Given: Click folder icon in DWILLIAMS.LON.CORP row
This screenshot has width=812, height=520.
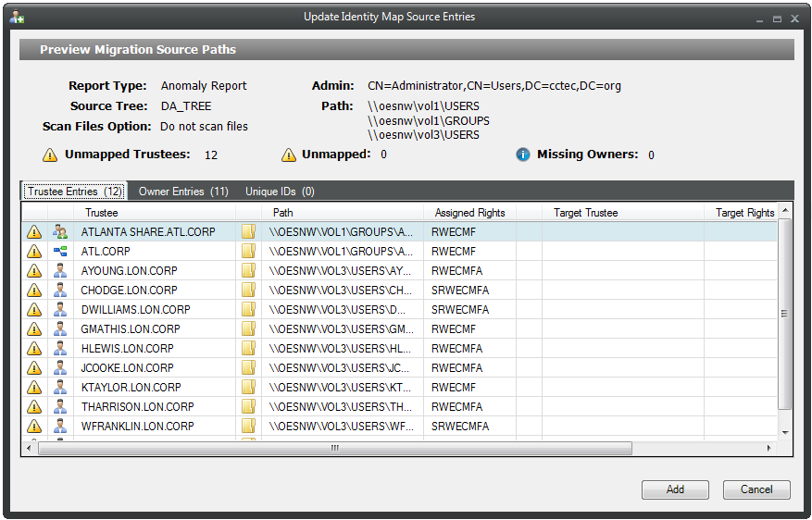Looking at the screenshot, I should coord(248,309).
